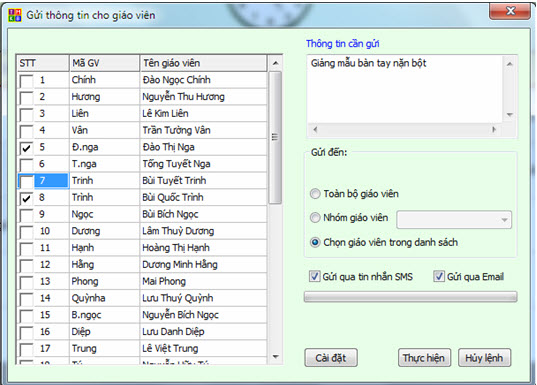Uncheck the box for Đào Thị Nga
The height and width of the screenshot is (385, 537).
26,148
